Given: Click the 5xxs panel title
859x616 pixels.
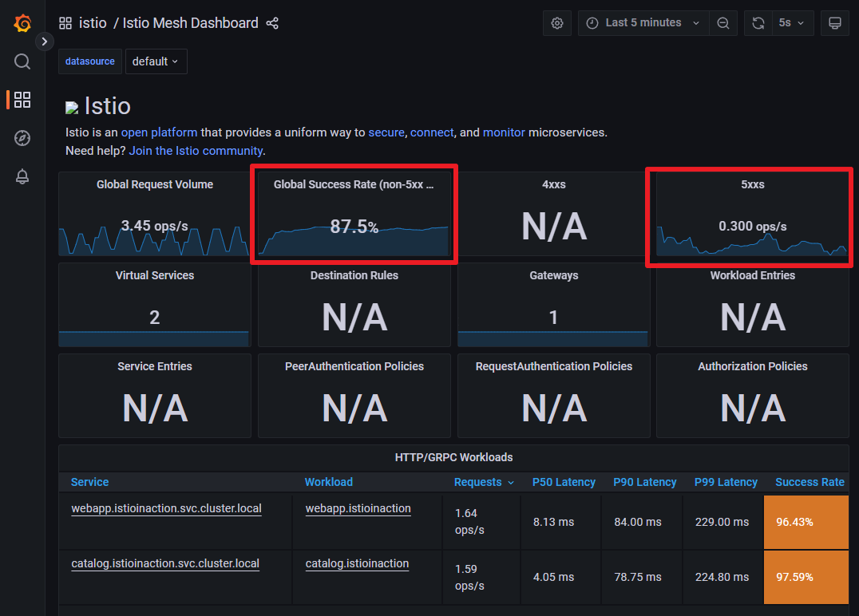Looking at the screenshot, I should (x=753, y=184).
